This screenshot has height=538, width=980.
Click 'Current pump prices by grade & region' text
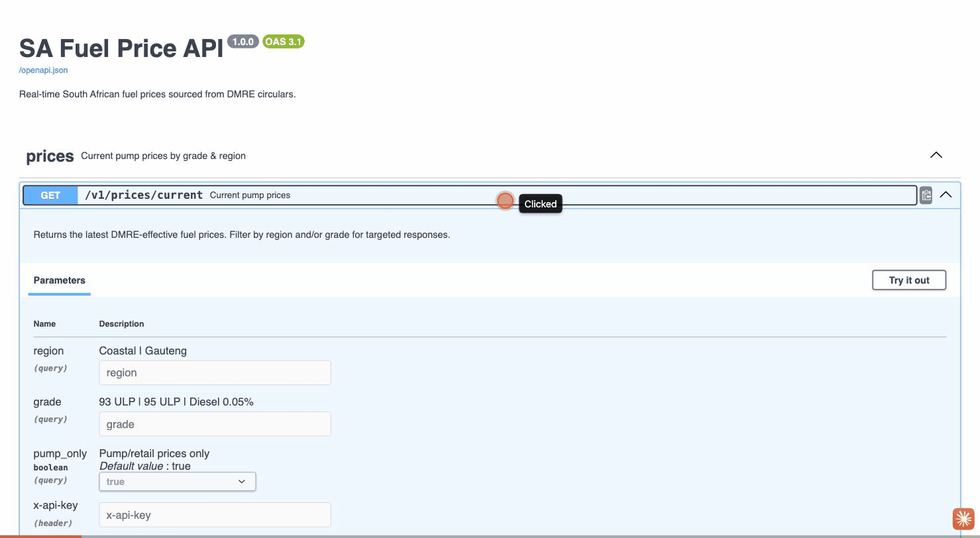click(x=163, y=156)
